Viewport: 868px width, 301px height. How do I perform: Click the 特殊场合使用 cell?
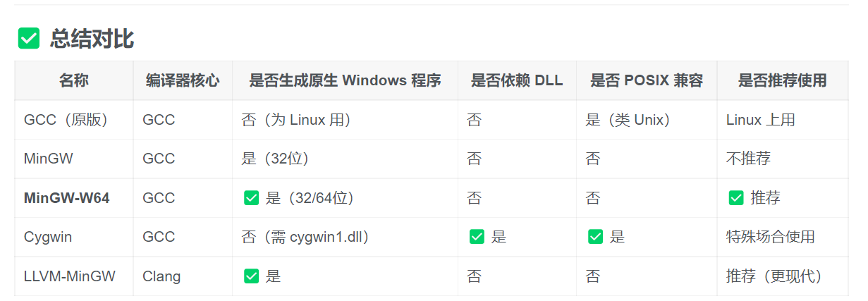770,237
